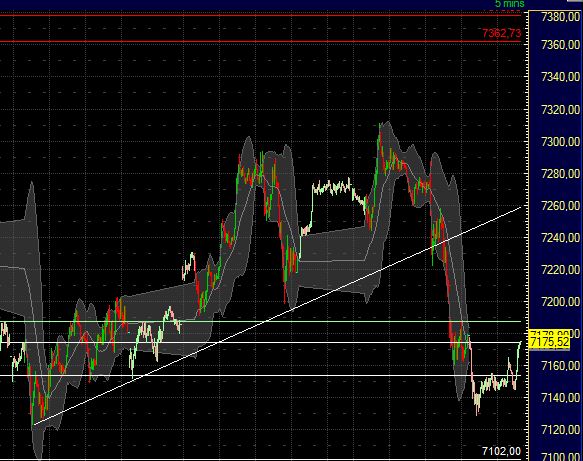Viewport: 583px width, 461px height.
Task: Click the 7120,00 price axis label
Action: (x=561, y=430)
